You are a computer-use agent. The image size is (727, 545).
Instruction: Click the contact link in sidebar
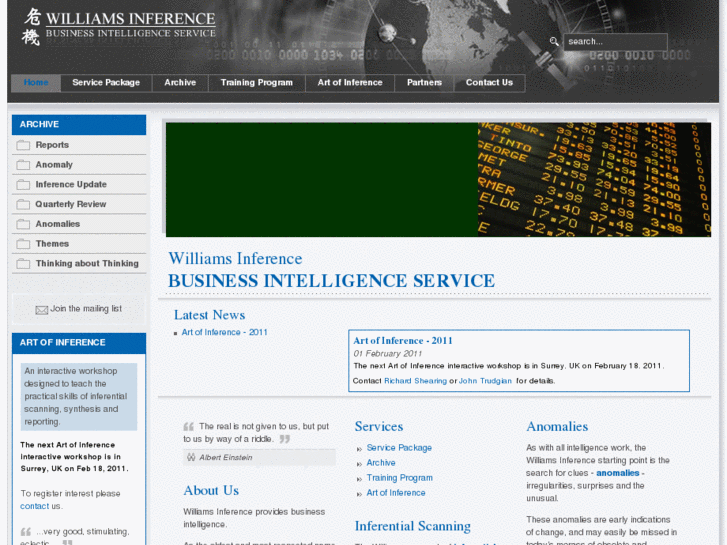(34, 506)
